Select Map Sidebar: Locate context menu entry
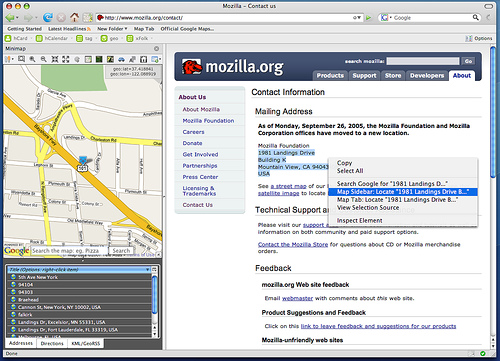The width and height of the screenshot is (500, 361). point(403,192)
